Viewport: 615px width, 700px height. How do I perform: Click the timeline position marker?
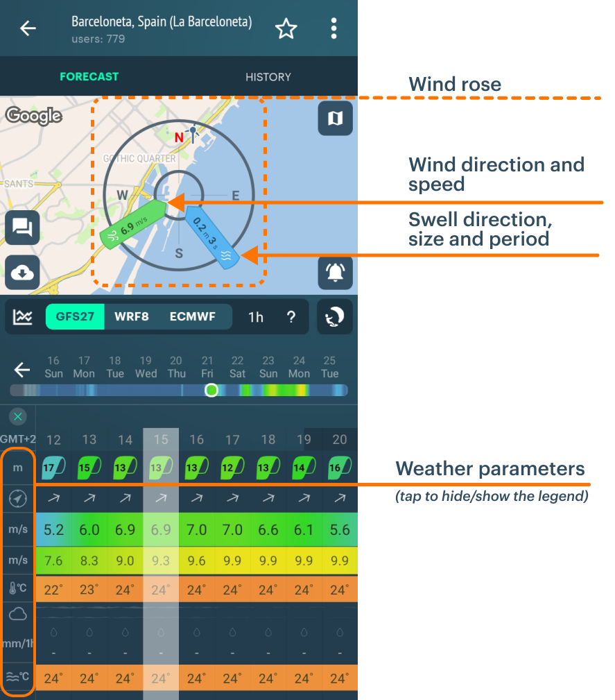211,391
